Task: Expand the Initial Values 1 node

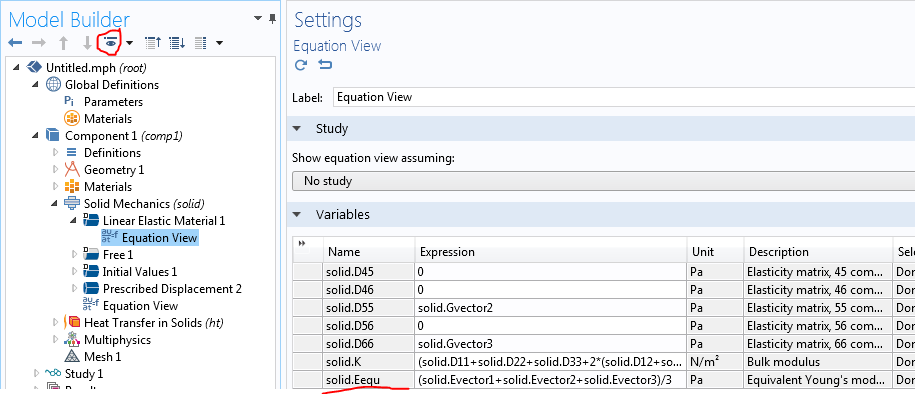Action: 74,271
